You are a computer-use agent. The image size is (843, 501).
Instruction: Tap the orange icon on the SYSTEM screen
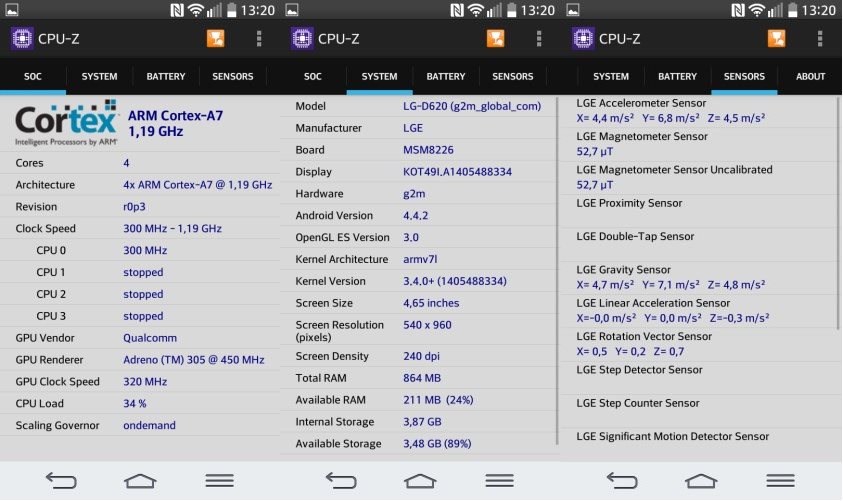(x=495, y=39)
